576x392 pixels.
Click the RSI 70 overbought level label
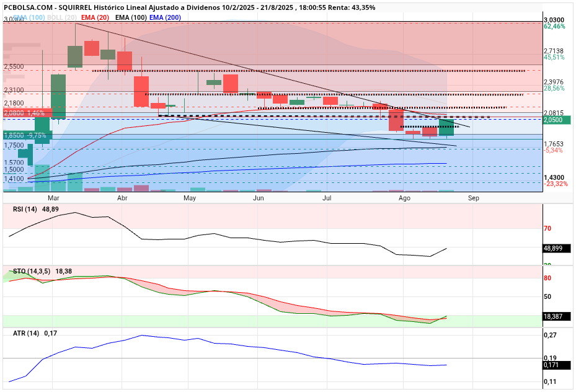pyautogui.click(x=547, y=228)
